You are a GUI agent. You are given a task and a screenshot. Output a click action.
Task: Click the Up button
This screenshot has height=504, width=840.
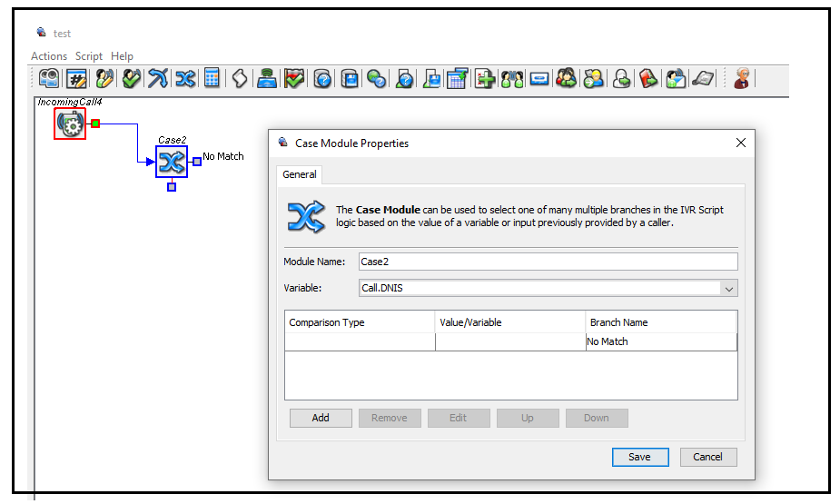[x=528, y=419]
